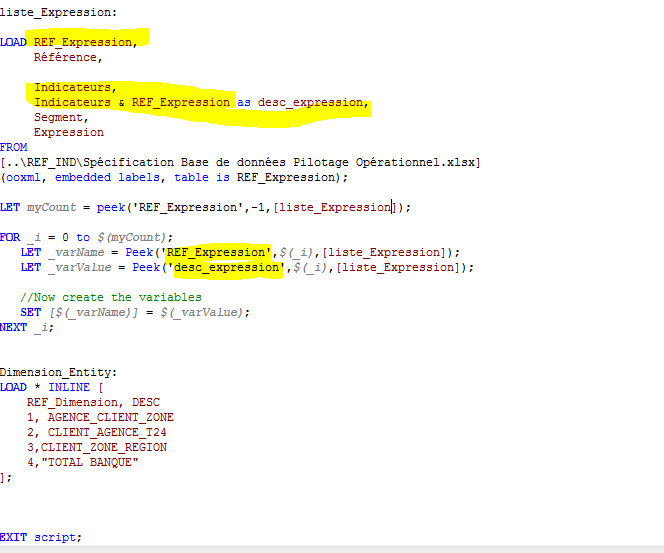Click the liste_Expression: table label
Viewport: 664px width, 553px height.
58,13
